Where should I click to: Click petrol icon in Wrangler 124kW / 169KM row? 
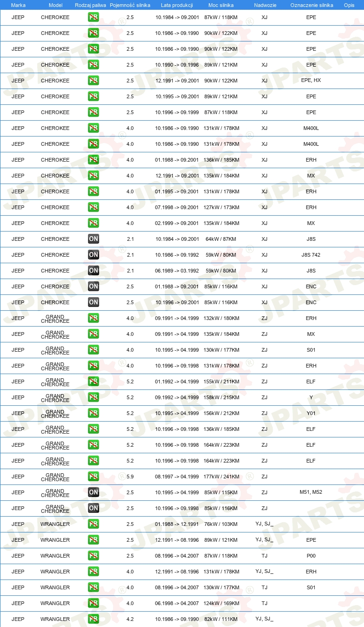click(x=94, y=603)
